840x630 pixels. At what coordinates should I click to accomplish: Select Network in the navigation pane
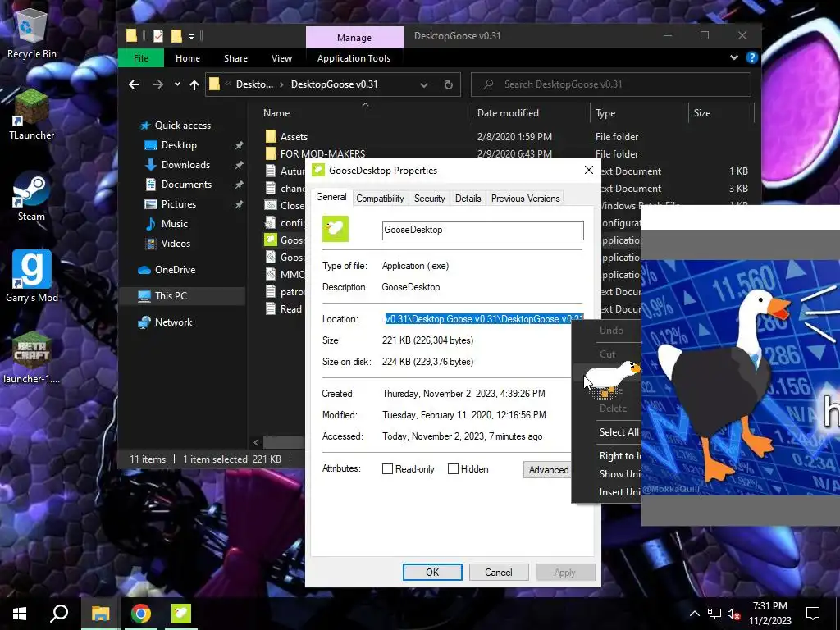173,322
